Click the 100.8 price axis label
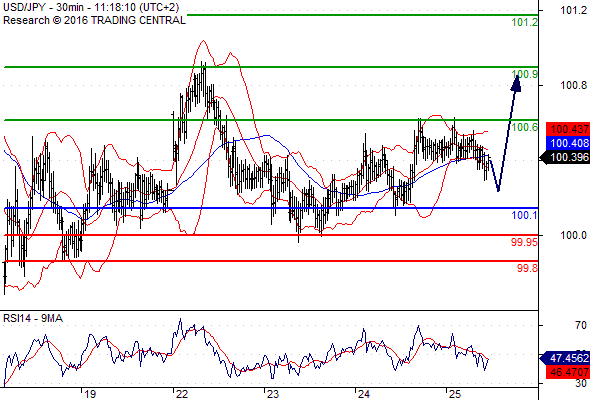The image size is (590, 400). pyautogui.click(x=573, y=85)
